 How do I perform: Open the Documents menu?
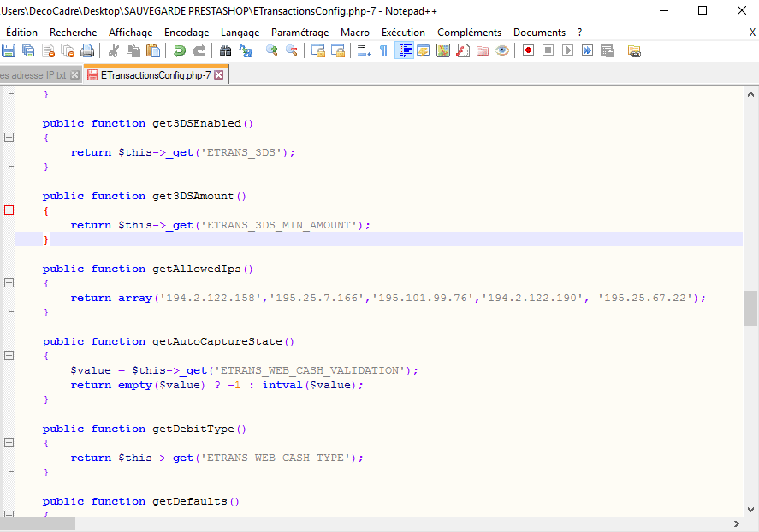(539, 33)
